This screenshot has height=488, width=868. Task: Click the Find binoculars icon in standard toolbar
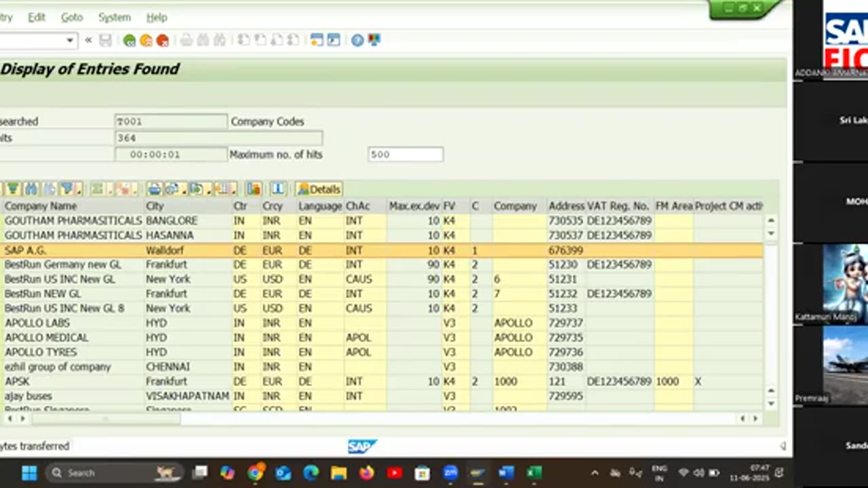point(203,41)
